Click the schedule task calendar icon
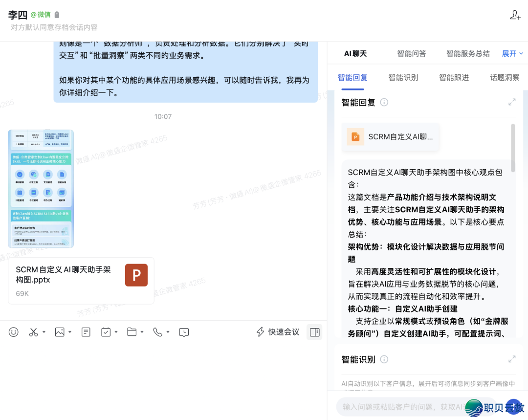The width and height of the screenshot is (528, 420). pyautogui.click(x=106, y=332)
